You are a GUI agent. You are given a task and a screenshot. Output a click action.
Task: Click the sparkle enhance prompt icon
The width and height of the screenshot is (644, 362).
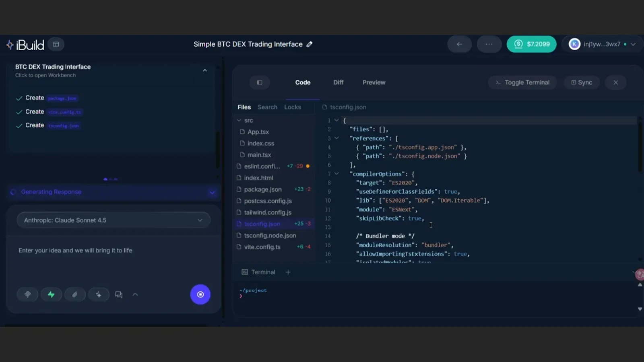[x=99, y=294]
